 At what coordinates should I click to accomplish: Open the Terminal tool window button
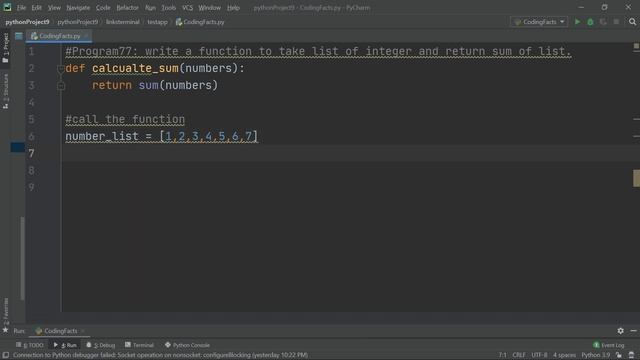140,345
